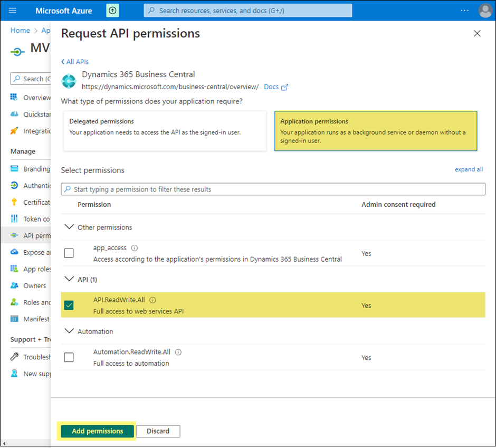Open Roles and administrators icon
Viewport: 496px width, 448px height.
coord(14,302)
